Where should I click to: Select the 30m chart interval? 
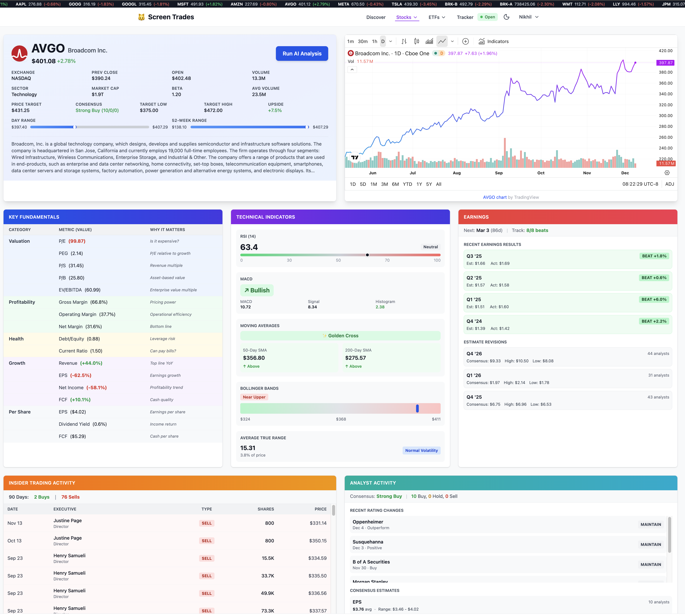pos(363,41)
